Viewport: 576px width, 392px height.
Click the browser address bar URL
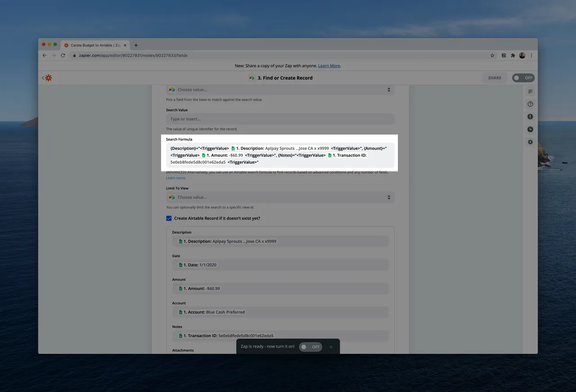[x=133, y=55]
